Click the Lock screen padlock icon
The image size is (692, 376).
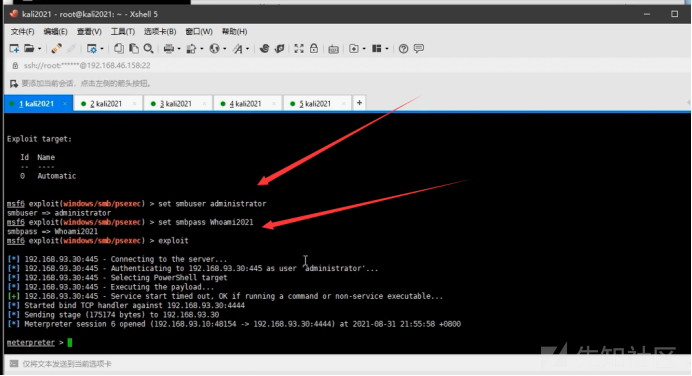tap(314, 48)
